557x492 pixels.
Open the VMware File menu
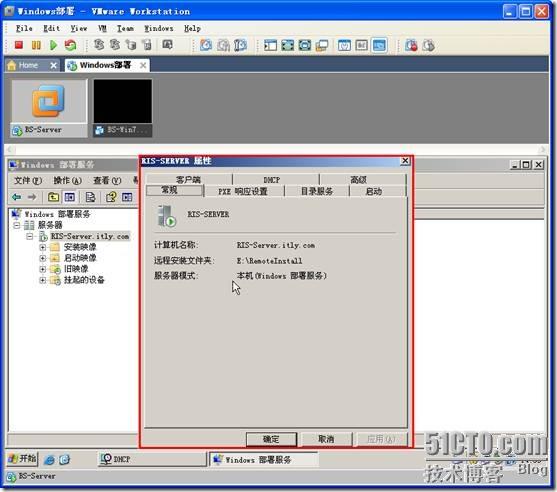[24, 28]
